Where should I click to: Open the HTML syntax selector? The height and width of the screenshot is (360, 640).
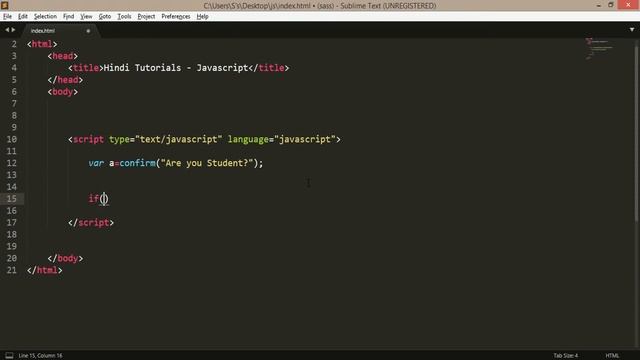(612, 356)
